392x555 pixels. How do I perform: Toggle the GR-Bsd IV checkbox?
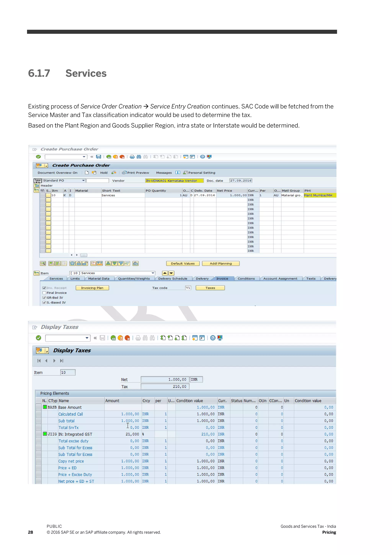point(44,298)
